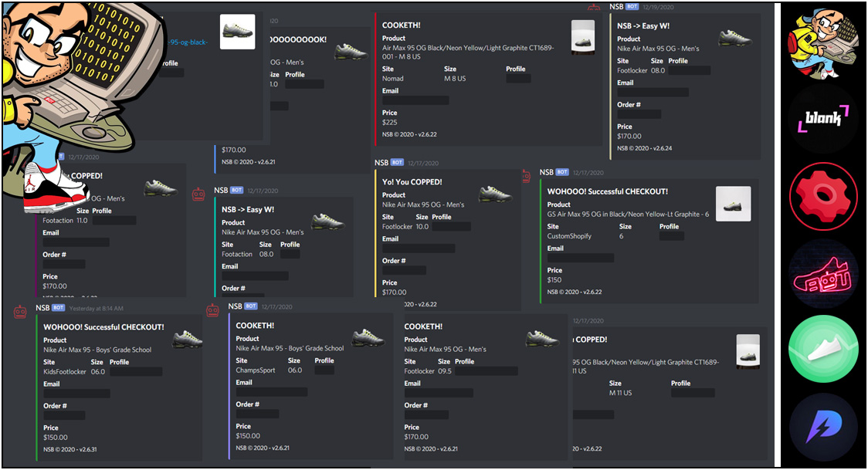The width and height of the screenshot is (868, 470).
Task: Click BOT badge next to 'Yesterday at 8:14 AM'
Action: (x=58, y=308)
